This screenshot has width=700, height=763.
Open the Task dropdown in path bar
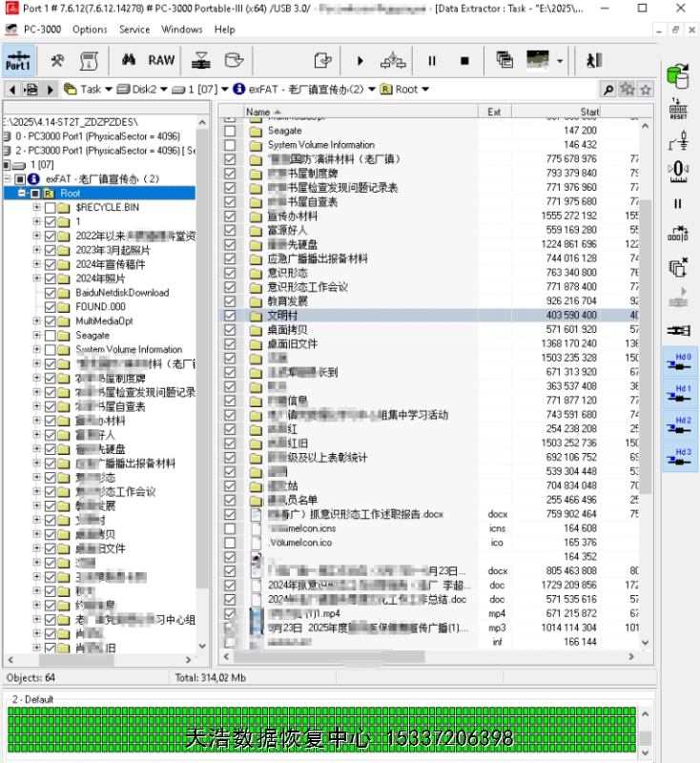[x=91, y=89]
